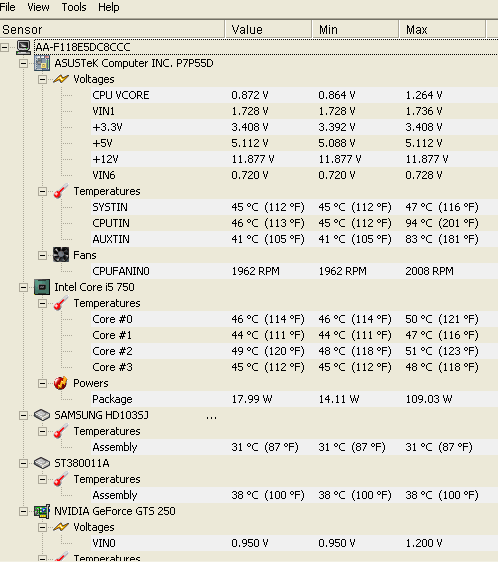This screenshot has height=562, width=498.
Task: Collapse the Fans group
Action: click(x=42, y=255)
